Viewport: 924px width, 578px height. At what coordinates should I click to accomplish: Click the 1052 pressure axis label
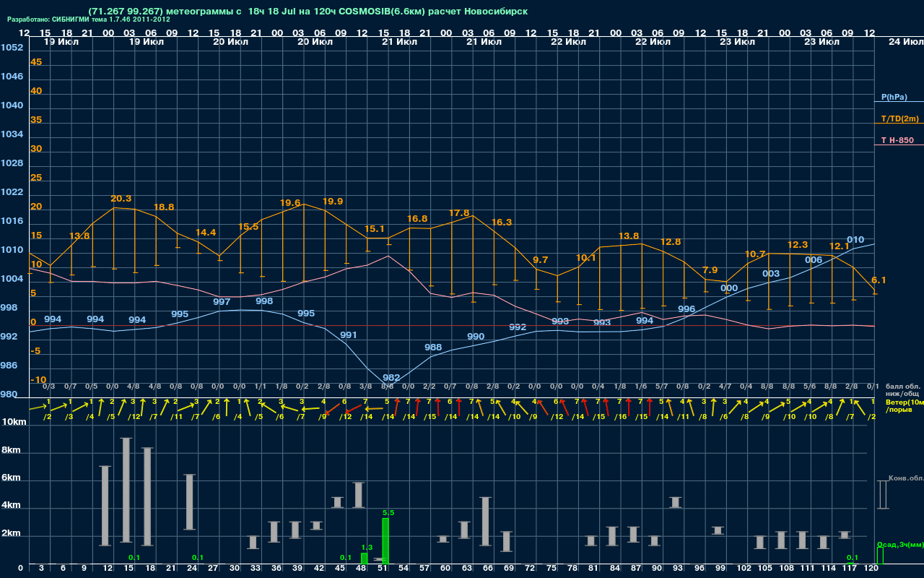pyautogui.click(x=12, y=48)
